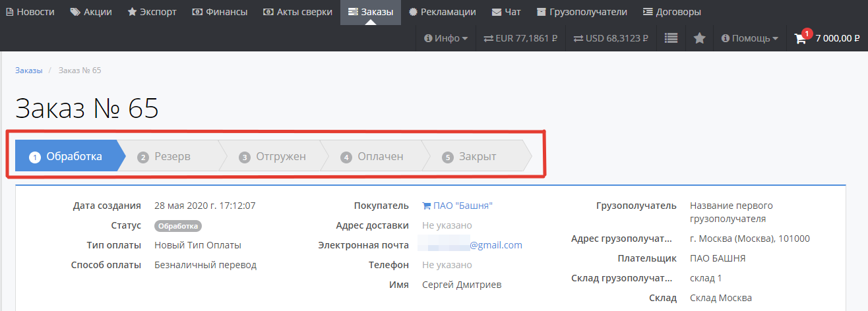The width and height of the screenshot is (868, 311).
Task: Open the Рекламации section
Action: click(x=443, y=12)
